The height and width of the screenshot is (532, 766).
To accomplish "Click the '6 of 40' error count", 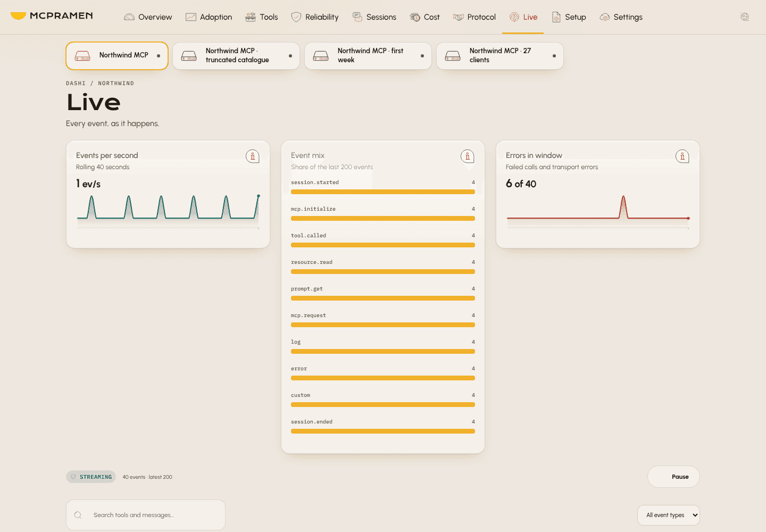I will (x=521, y=184).
